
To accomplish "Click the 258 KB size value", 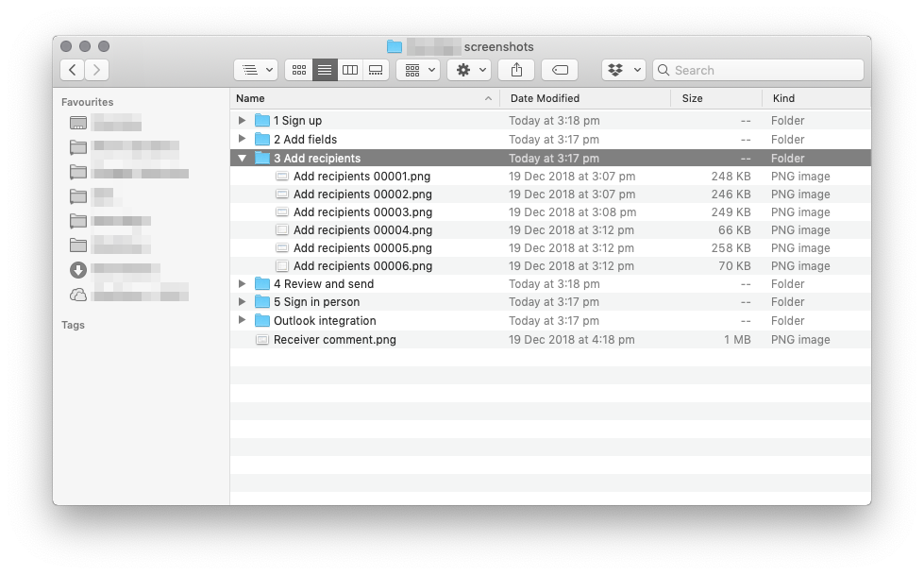I will (x=731, y=247).
